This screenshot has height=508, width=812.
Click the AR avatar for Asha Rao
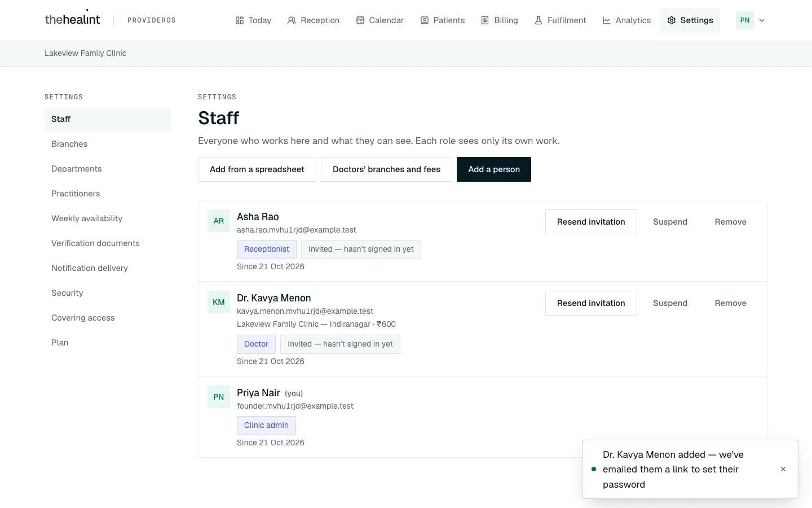[x=219, y=221]
